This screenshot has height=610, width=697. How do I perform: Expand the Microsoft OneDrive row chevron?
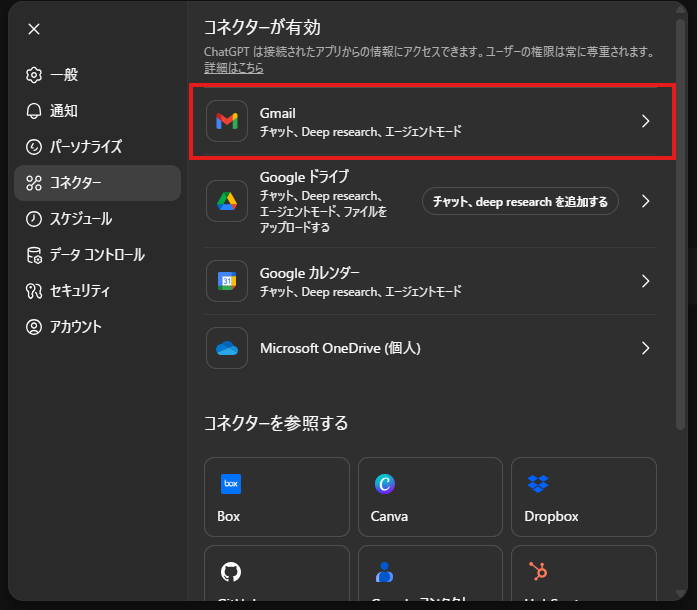click(x=645, y=348)
